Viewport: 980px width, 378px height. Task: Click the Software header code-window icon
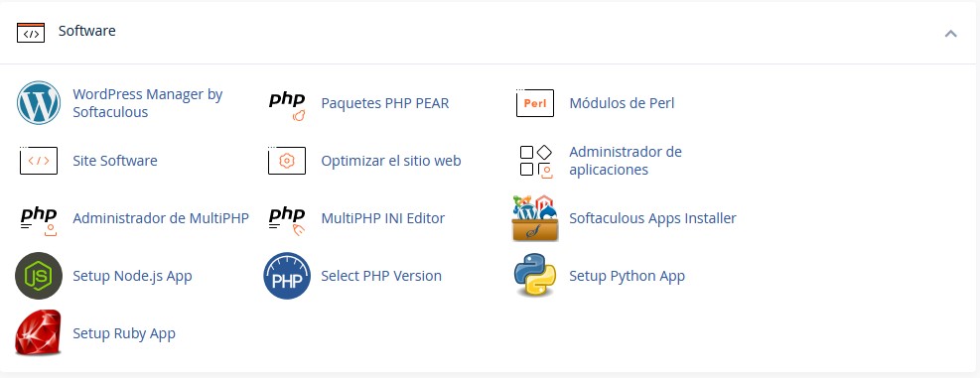(x=31, y=33)
